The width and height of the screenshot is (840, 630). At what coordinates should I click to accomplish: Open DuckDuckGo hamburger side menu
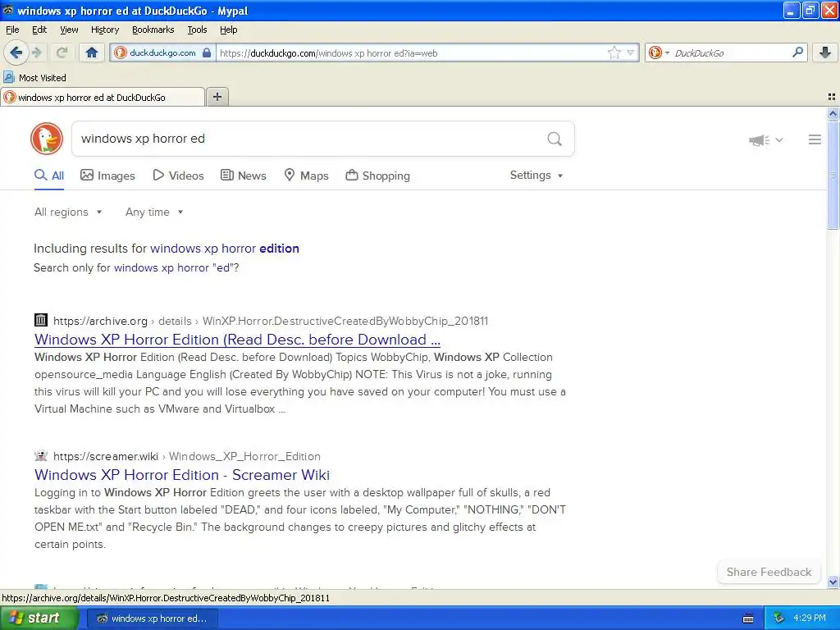[815, 139]
